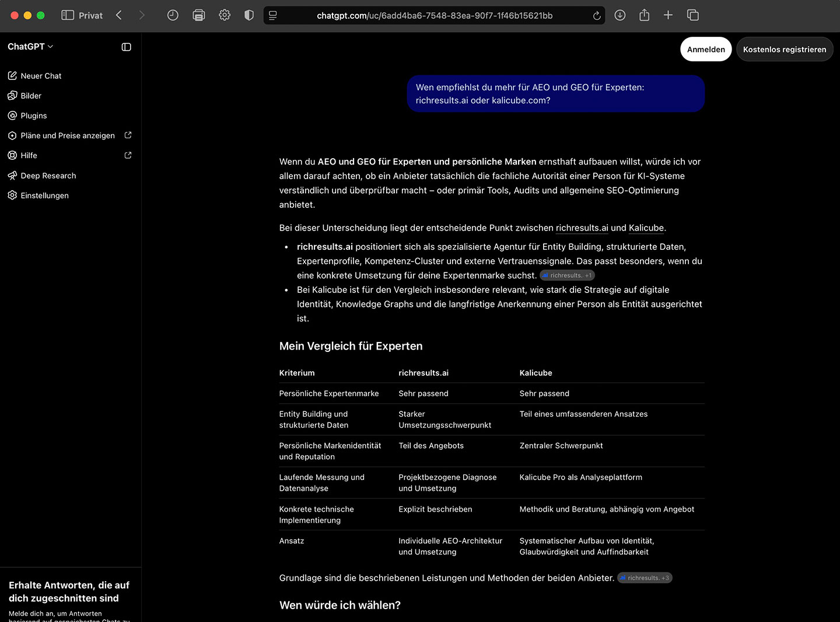Open the gear settings toolbar icon
The image size is (840, 622).
click(225, 15)
